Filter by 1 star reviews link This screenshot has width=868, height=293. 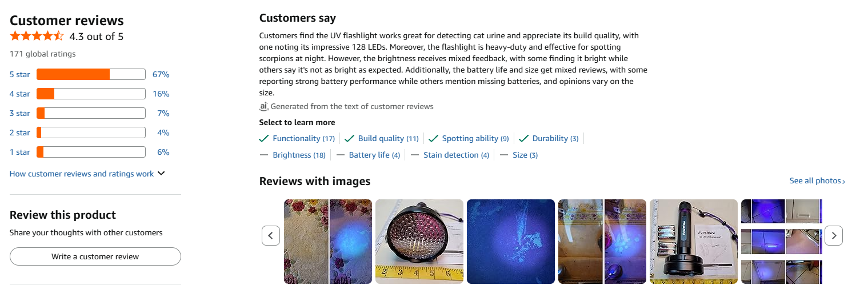tap(20, 152)
